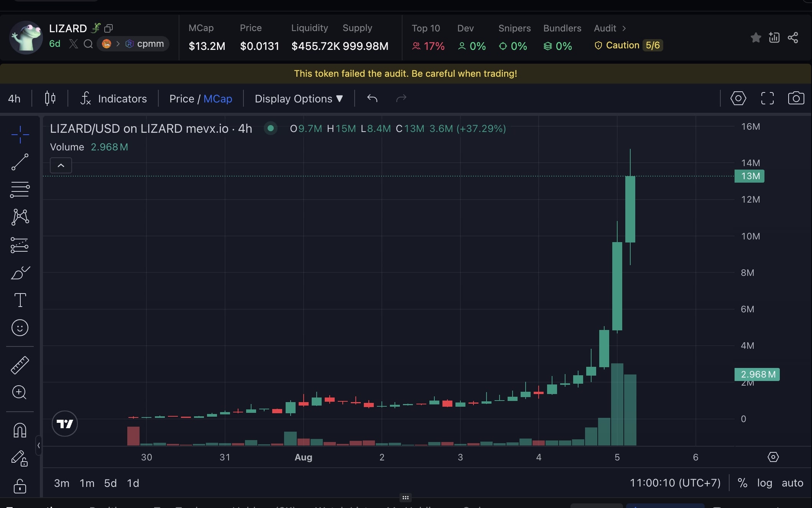
Task: Set the date range to 5d
Action: pos(110,483)
